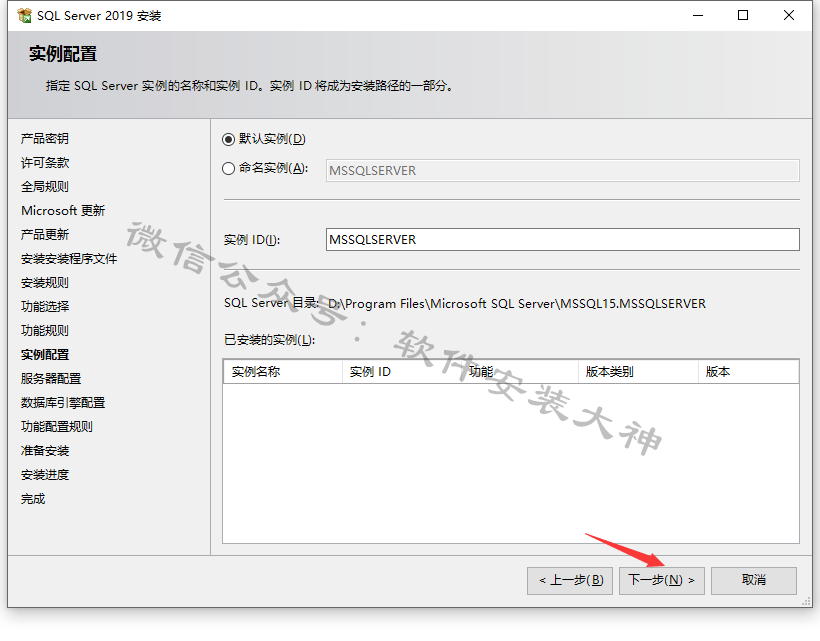The width and height of the screenshot is (820, 641).
Task: Click the bold 实例配置 step in sidebar
Action: coord(45,354)
